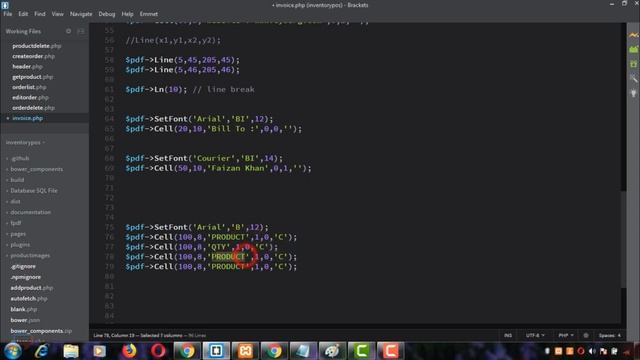Open bower.json in project tree

coord(25,320)
